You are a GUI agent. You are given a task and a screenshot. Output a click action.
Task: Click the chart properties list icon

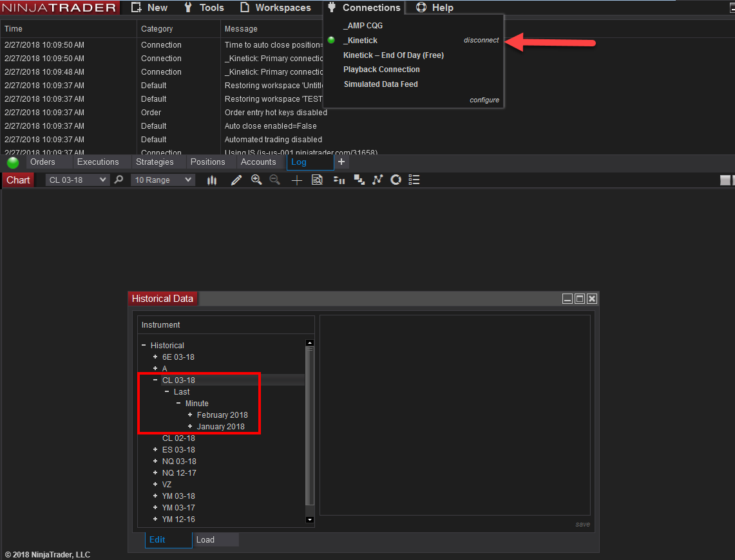pos(414,180)
